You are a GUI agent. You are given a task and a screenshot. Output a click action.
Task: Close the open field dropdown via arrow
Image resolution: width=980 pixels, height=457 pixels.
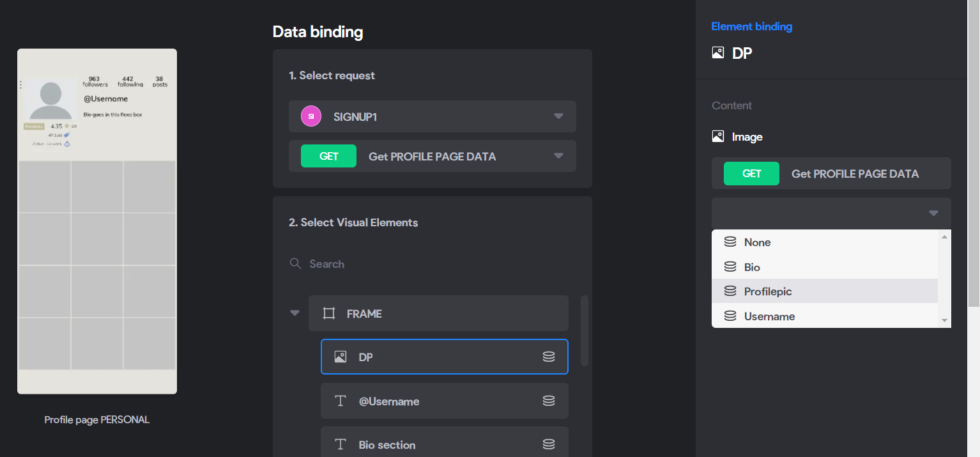933,213
